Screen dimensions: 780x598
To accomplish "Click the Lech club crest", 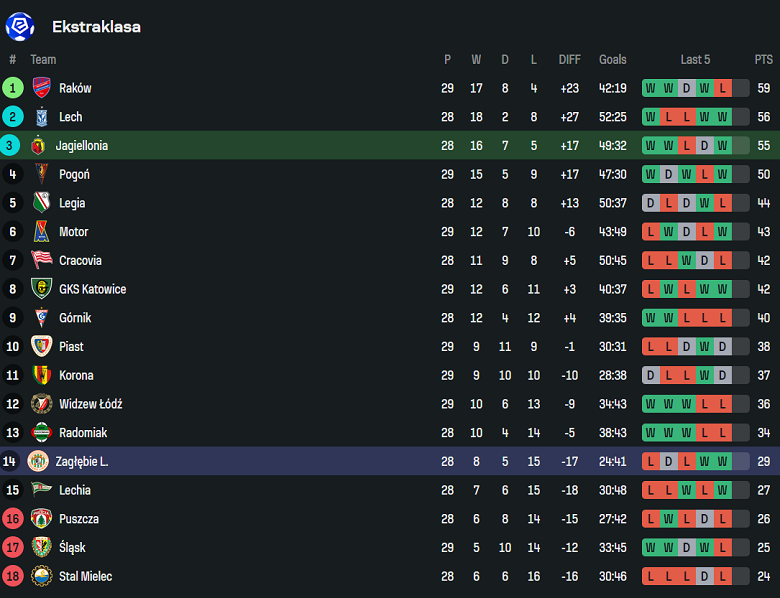I will (x=41, y=117).
